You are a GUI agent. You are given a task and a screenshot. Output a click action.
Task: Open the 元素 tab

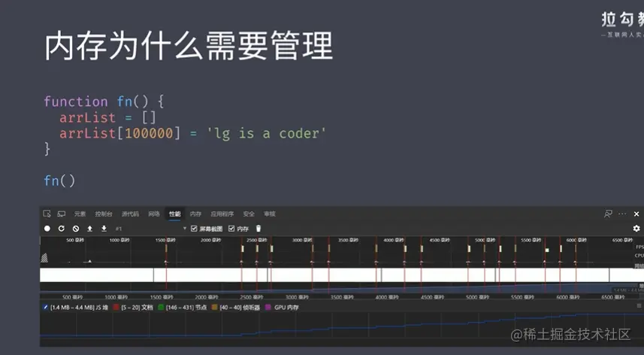[x=80, y=214]
